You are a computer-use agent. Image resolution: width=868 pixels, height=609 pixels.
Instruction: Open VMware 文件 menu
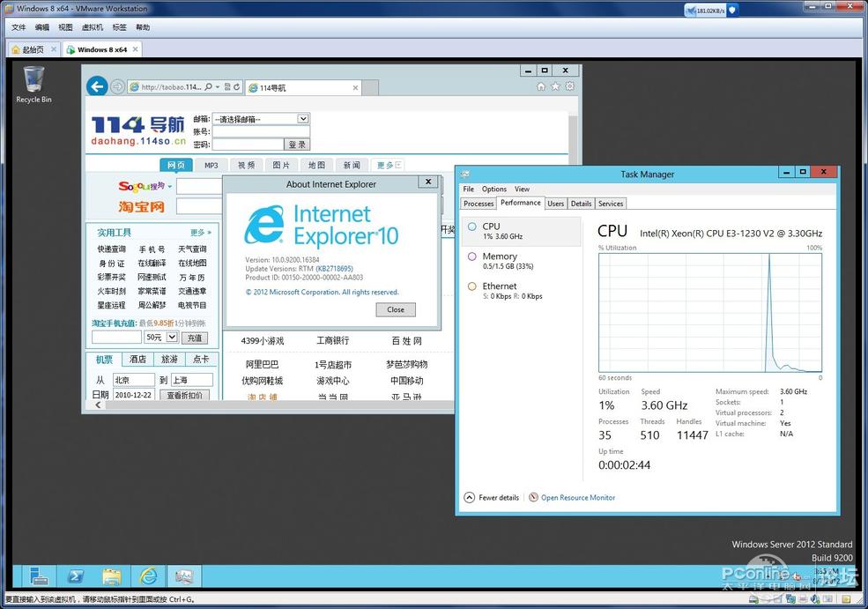click(x=19, y=27)
